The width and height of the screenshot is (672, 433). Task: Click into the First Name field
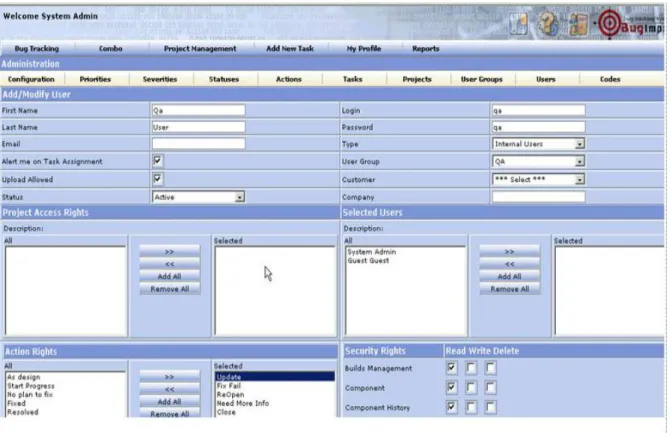pos(198,111)
